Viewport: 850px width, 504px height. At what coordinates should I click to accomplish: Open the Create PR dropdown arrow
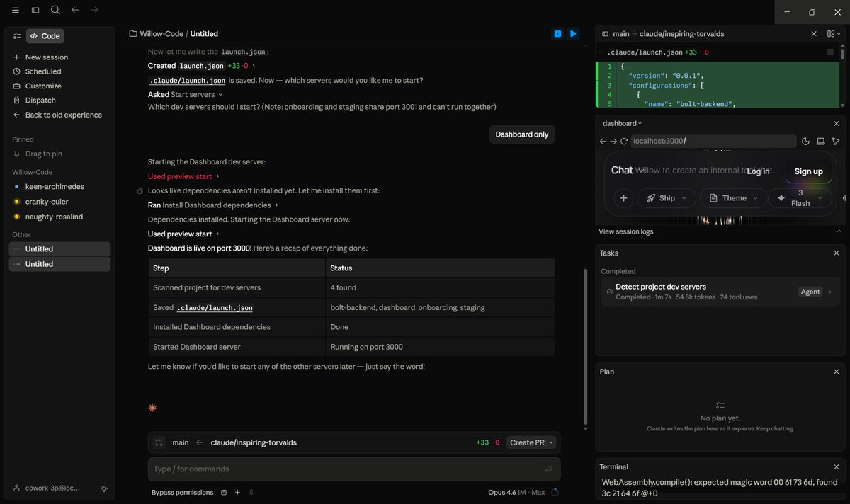(x=550, y=442)
